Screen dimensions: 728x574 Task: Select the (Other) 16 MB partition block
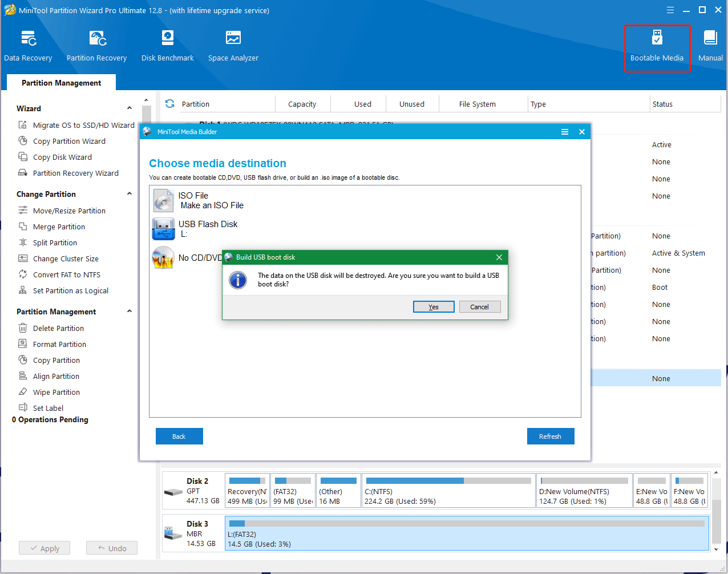point(338,490)
